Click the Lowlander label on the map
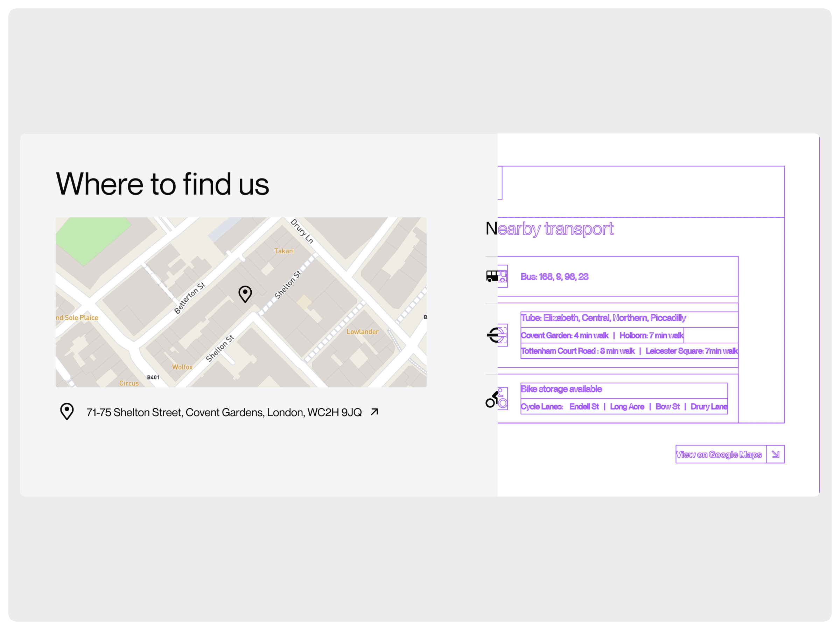Screen dimensions: 840x630 pyautogui.click(x=362, y=331)
